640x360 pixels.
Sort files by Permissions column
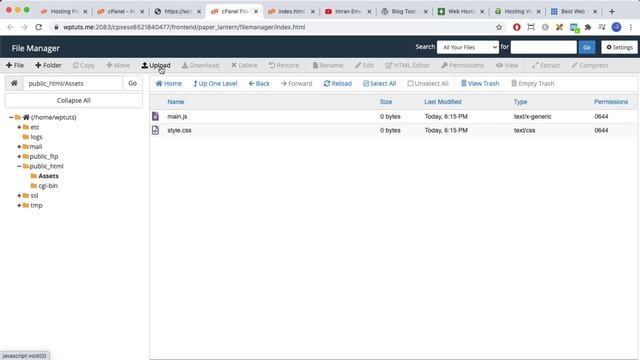pos(611,102)
